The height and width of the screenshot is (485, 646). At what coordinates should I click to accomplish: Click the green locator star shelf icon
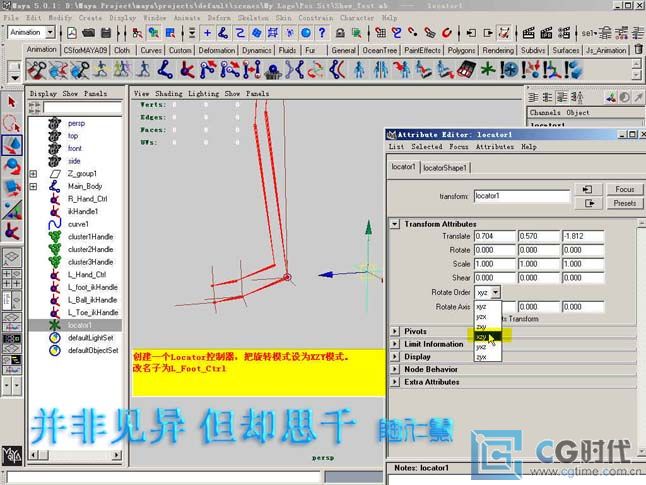click(x=488, y=69)
